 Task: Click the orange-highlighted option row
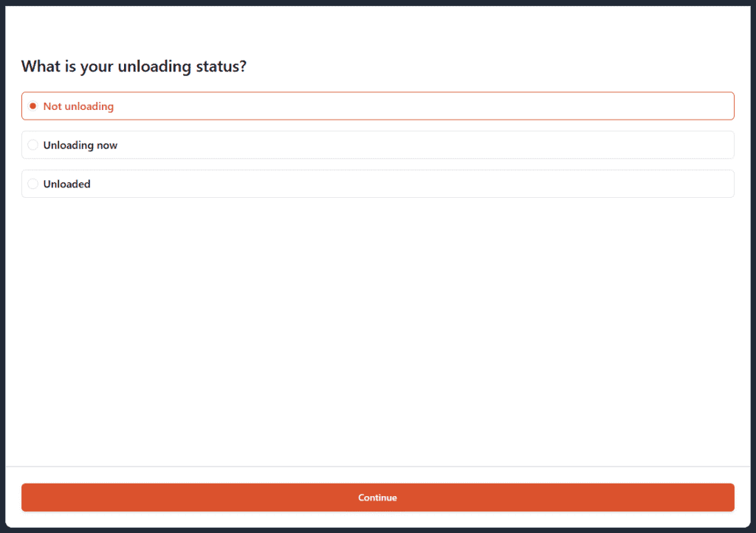pos(377,106)
